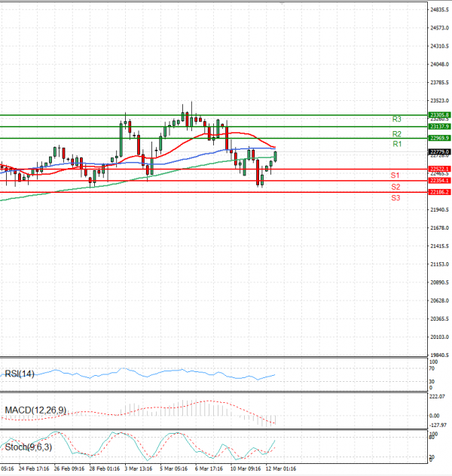This screenshot has width=452, height=476.
Task: Select the R2 resistance label
Action: (x=396, y=133)
